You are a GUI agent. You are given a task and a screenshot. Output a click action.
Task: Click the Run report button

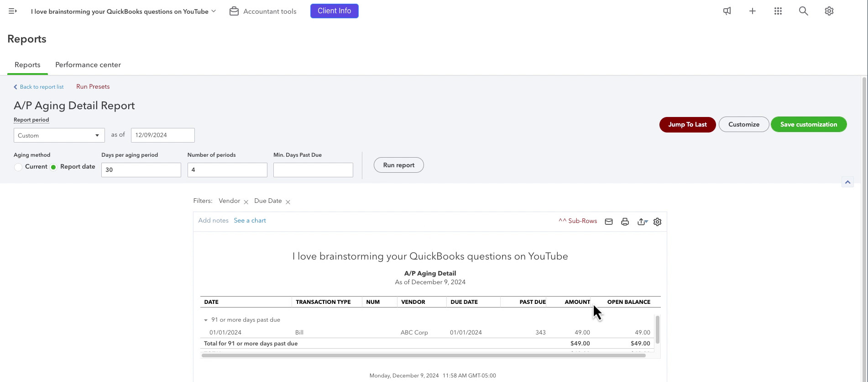pyautogui.click(x=399, y=165)
